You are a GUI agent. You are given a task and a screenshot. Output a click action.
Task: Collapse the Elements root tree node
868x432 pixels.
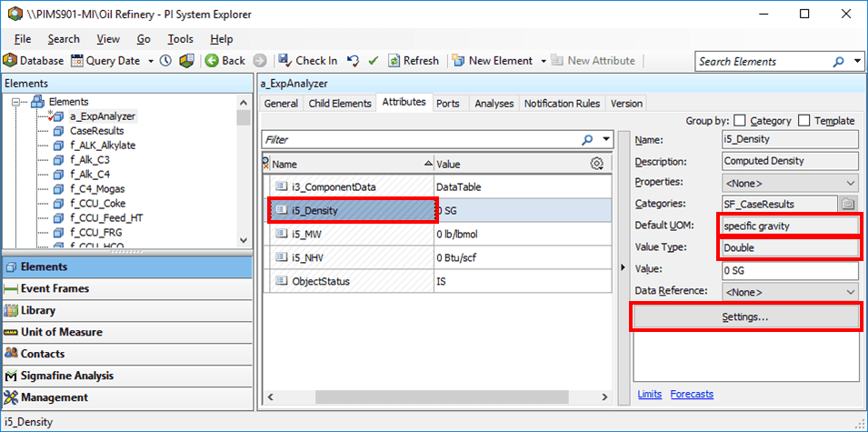[x=16, y=102]
